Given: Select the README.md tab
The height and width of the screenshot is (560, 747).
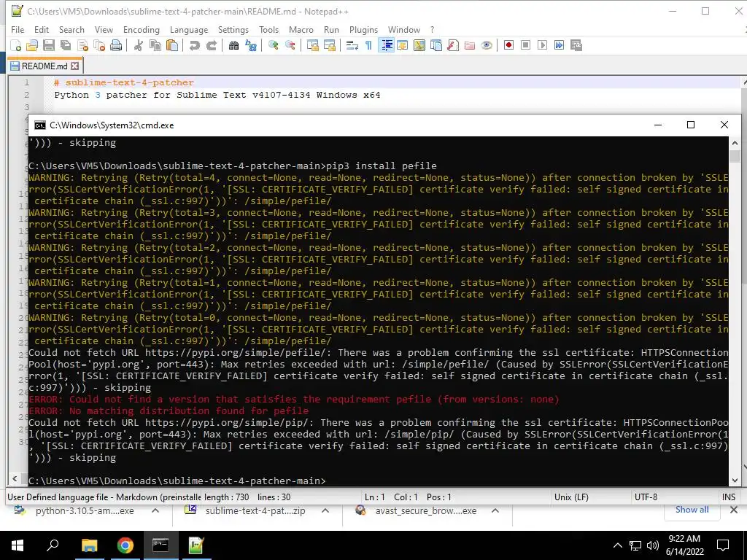Looking at the screenshot, I should click(x=44, y=66).
